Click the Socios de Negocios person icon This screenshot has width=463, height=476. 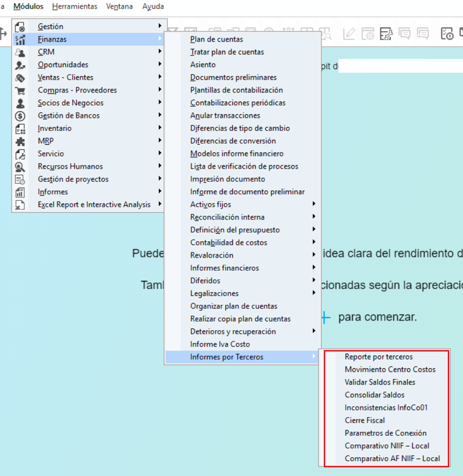click(x=20, y=103)
